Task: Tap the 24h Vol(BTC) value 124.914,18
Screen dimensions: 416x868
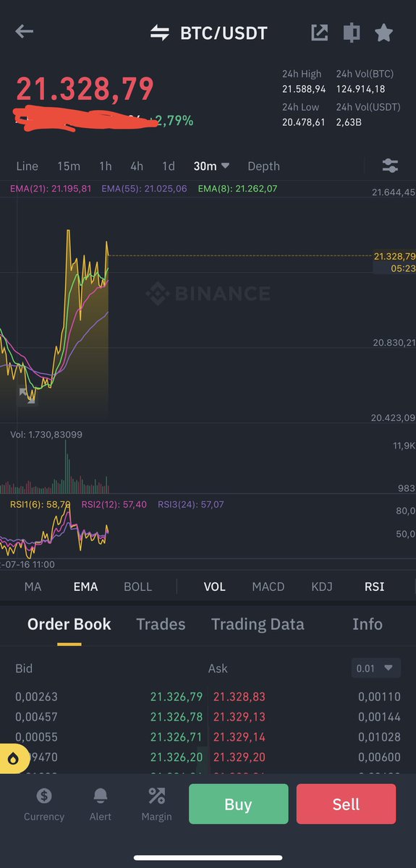Action: coord(360,88)
